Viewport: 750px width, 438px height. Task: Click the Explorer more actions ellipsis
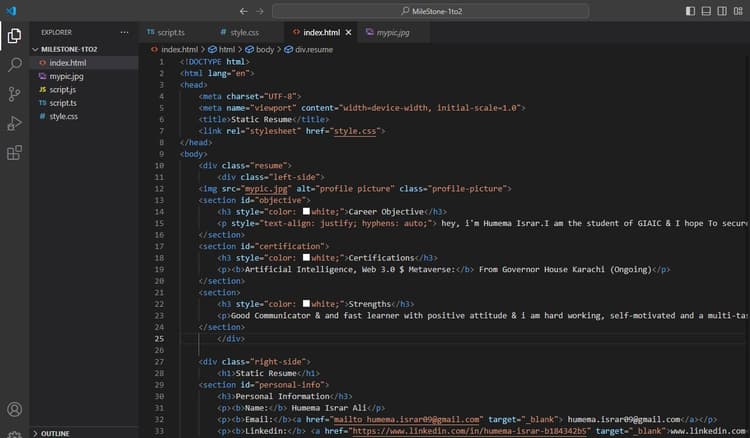(x=122, y=32)
